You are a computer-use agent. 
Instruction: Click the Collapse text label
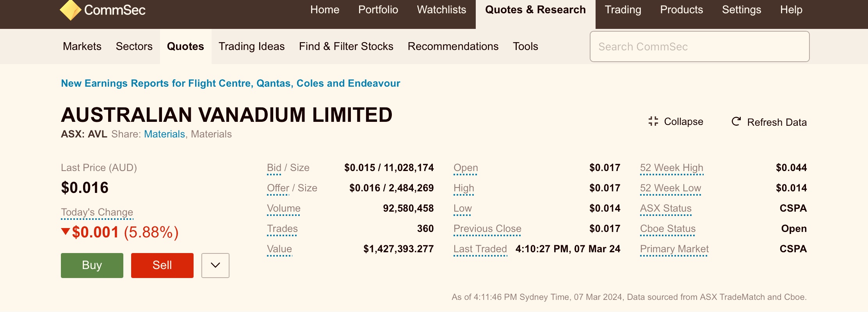683,121
